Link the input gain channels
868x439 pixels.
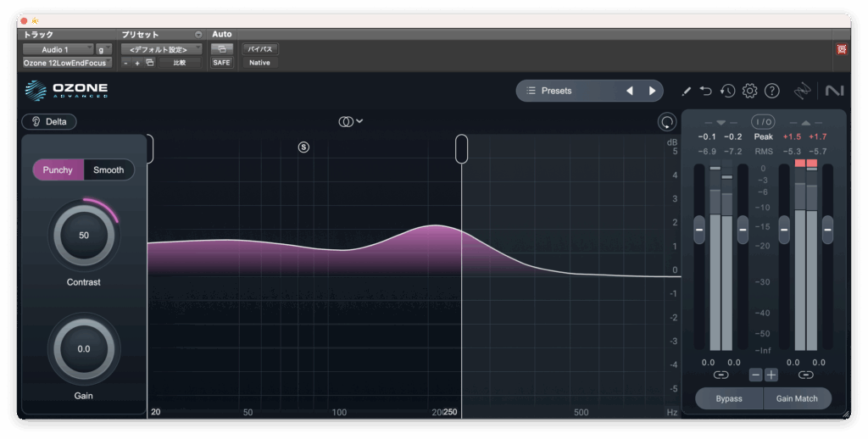point(721,375)
